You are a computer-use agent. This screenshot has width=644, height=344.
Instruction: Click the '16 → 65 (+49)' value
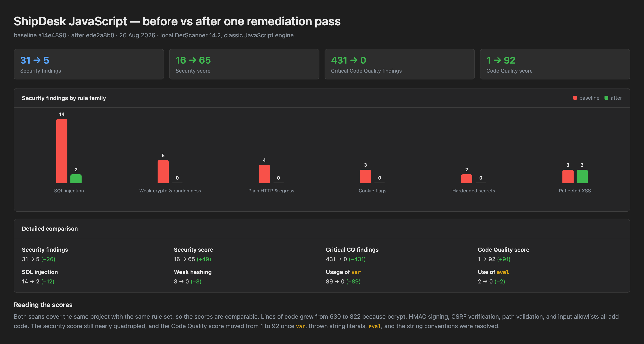192,259
